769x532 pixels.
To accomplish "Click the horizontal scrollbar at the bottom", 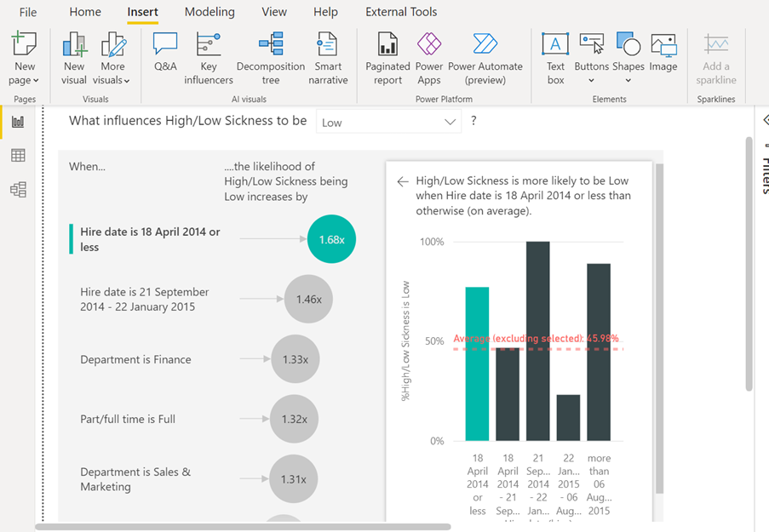I will [x=244, y=527].
